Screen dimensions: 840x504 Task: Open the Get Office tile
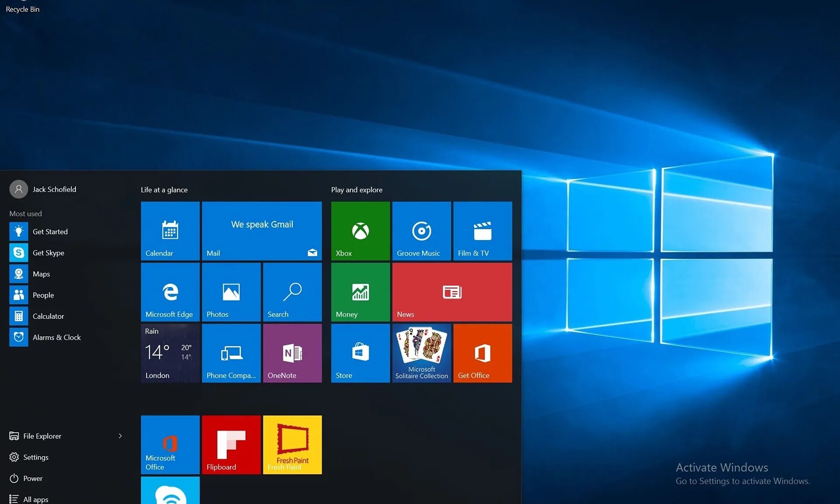click(483, 353)
